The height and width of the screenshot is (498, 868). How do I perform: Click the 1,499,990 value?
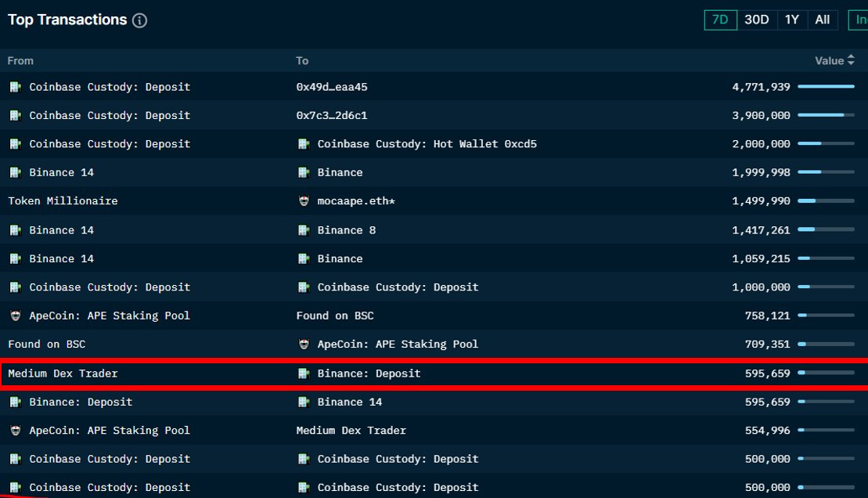coord(761,201)
